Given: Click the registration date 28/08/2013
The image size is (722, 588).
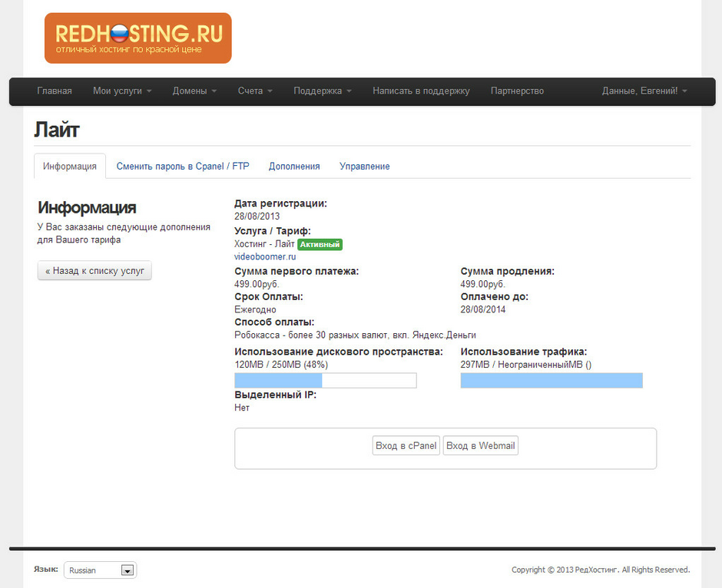Looking at the screenshot, I should tap(257, 216).
